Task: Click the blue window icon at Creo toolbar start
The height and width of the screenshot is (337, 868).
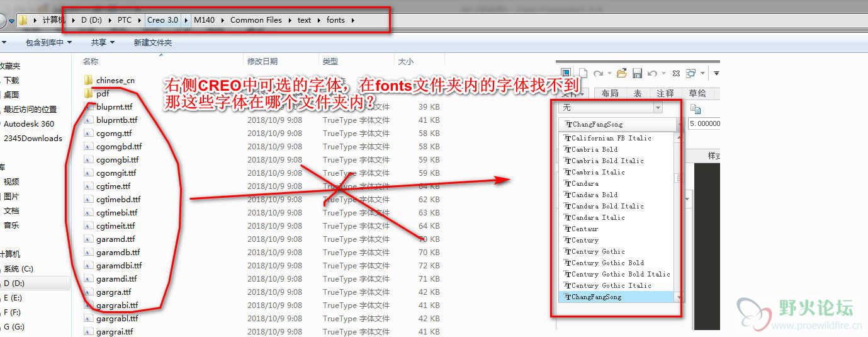Action: (566, 72)
